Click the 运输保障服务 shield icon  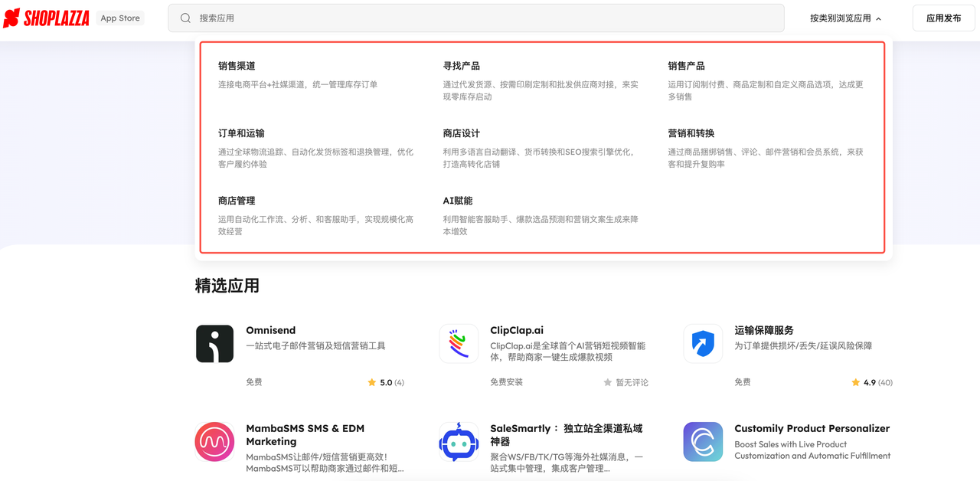coord(703,343)
